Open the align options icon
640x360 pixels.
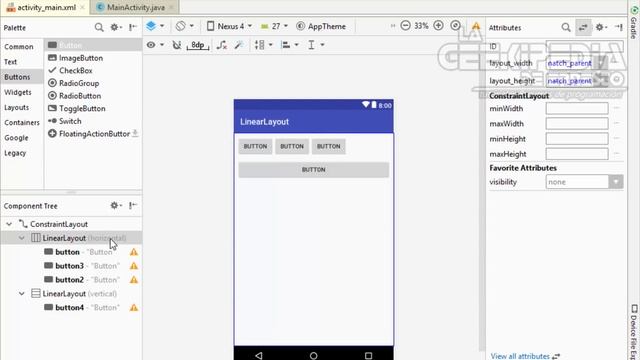coord(289,45)
